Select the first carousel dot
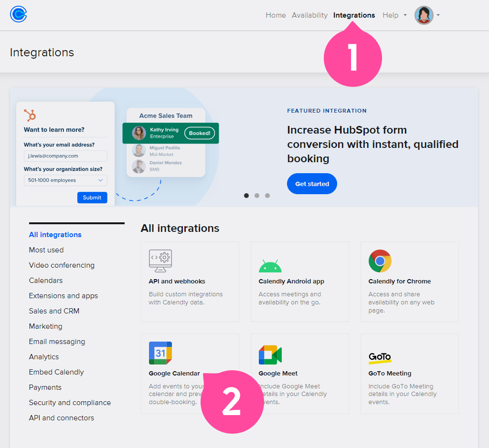This screenshot has width=489, height=448. click(x=246, y=196)
